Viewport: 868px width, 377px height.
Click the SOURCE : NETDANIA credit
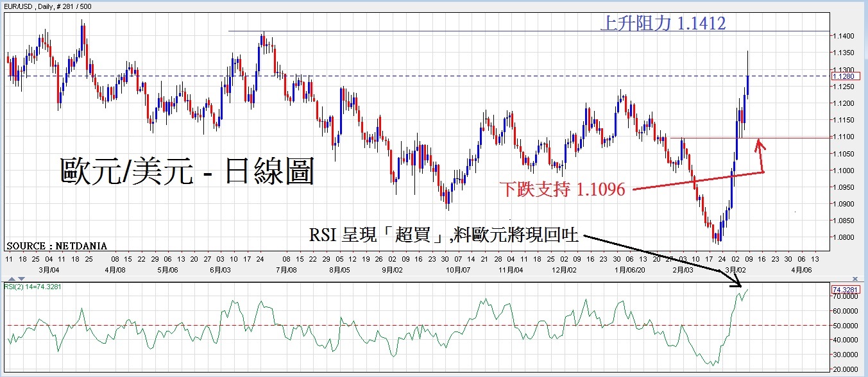click(56, 246)
